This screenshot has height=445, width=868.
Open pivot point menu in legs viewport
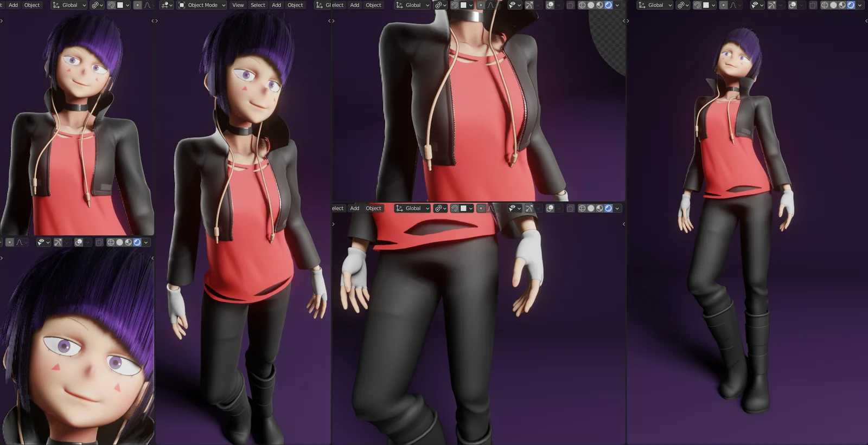click(441, 208)
